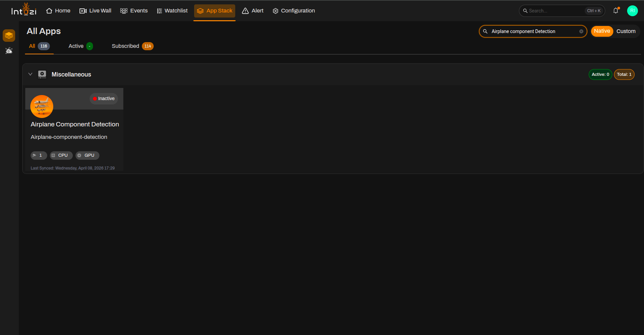Select the cloud robot sidebar icon
Screen dimensions: 644x335
9,51
